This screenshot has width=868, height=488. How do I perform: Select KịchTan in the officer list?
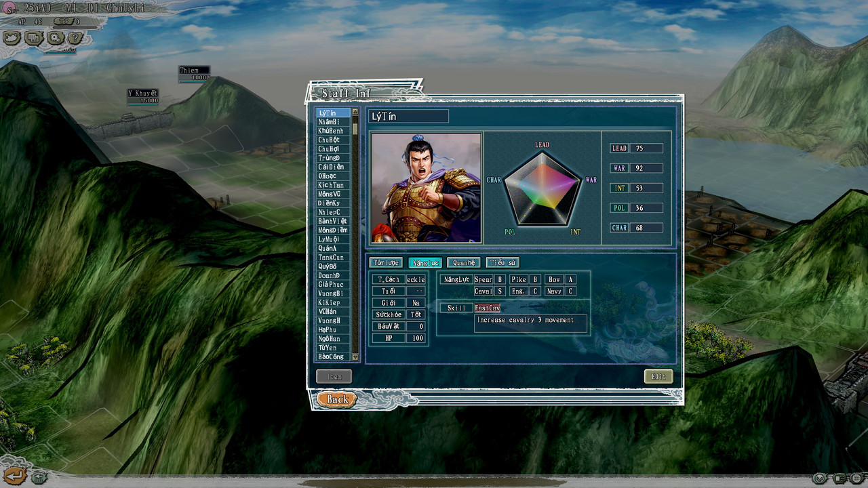click(x=333, y=185)
